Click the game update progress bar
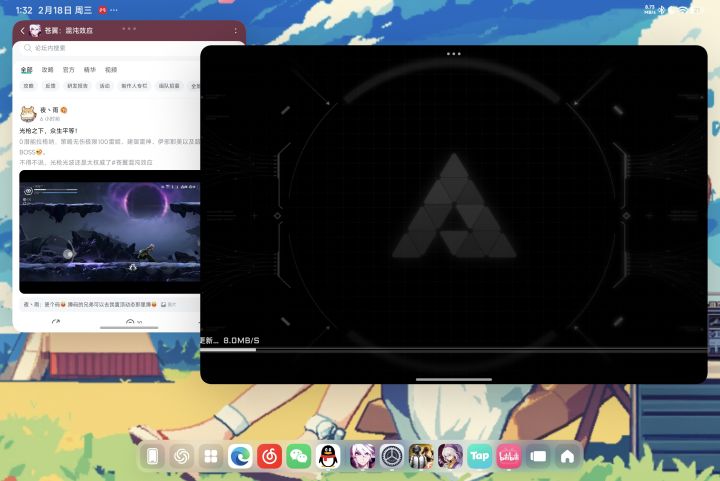This screenshot has width=720, height=481. [x=454, y=350]
